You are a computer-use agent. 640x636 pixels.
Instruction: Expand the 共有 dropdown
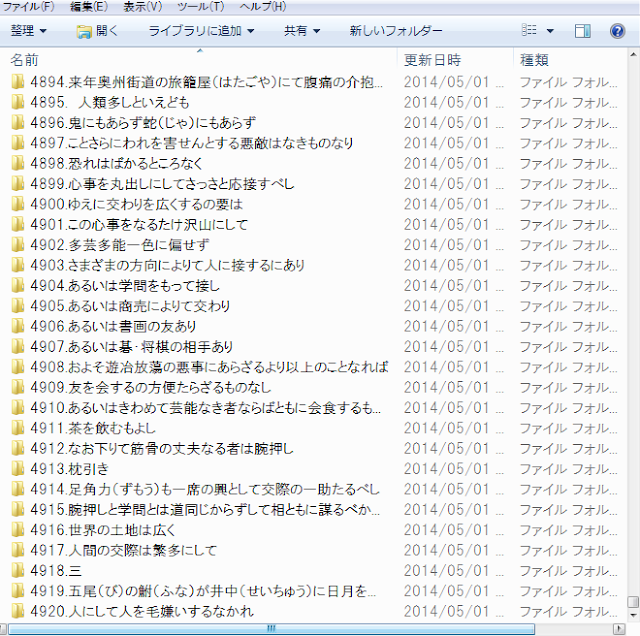[302, 31]
